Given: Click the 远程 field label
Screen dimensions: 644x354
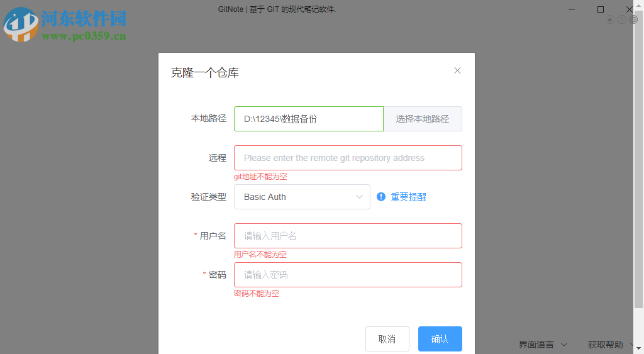Looking at the screenshot, I should pyautogui.click(x=217, y=158).
